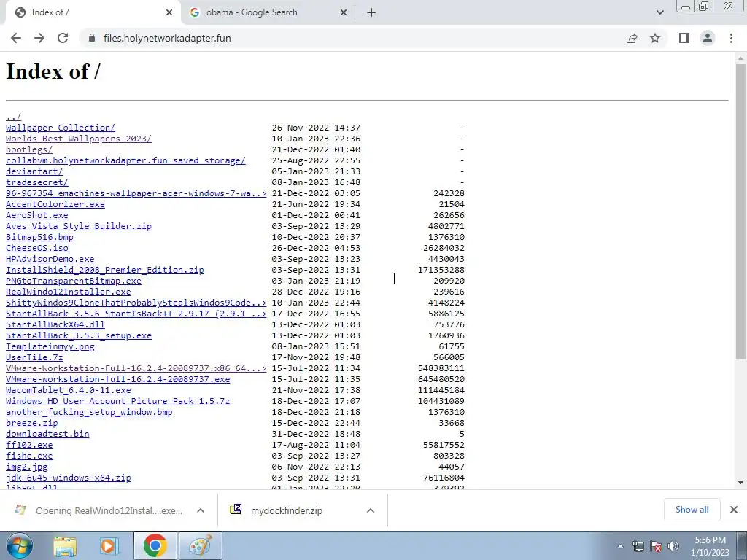Open Windows Explorer from taskbar
747x560 pixels.
tap(65, 545)
